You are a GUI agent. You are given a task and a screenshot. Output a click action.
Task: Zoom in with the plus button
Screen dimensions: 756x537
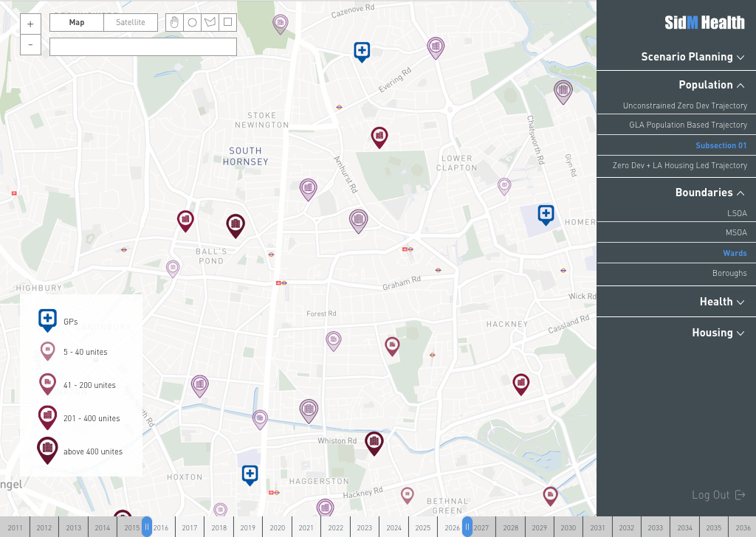30,24
